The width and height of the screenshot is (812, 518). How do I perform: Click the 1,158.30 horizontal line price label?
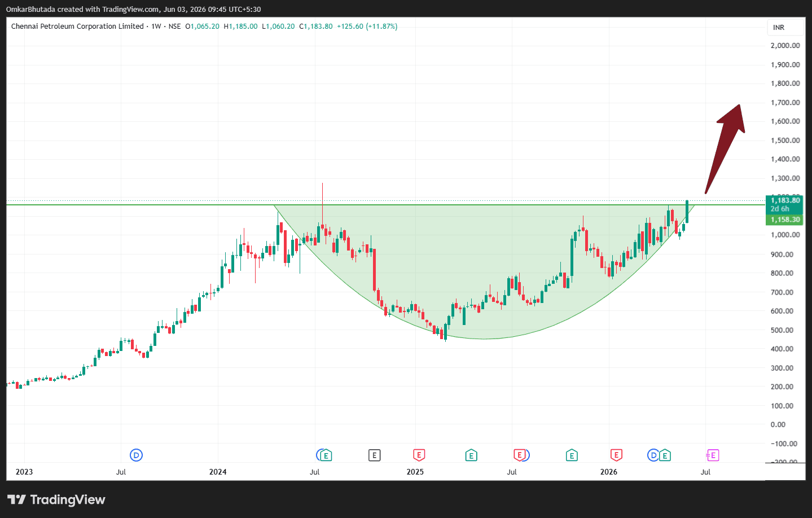coord(785,220)
